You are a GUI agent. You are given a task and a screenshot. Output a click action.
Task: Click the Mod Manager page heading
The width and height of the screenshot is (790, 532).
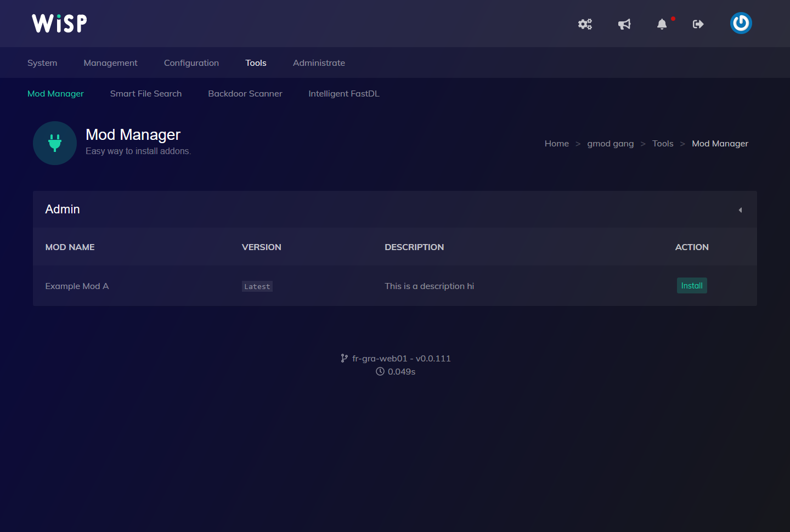(133, 134)
